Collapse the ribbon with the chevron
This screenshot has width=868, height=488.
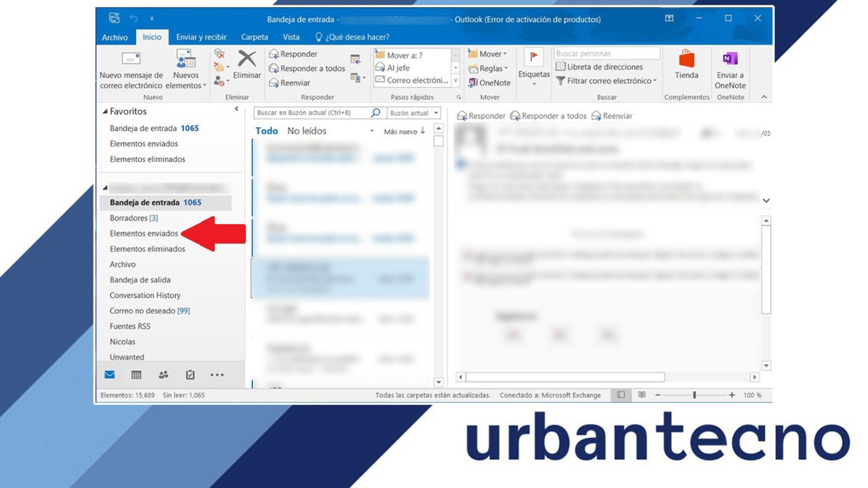coord(764,97)
